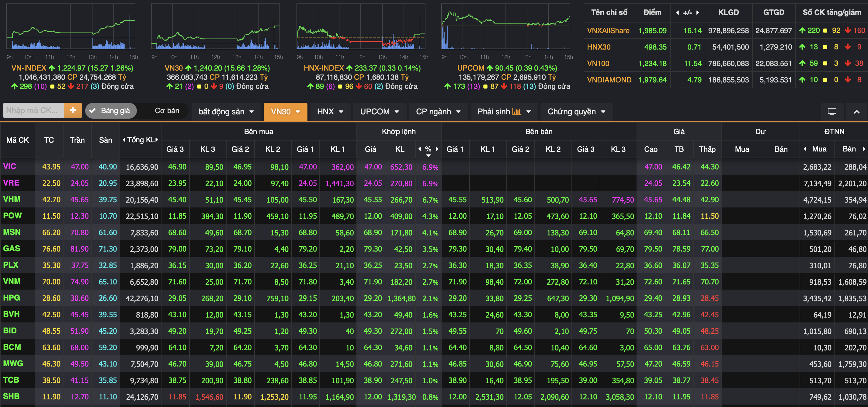Open the monitor display mode icon
This screenshot has width=868, height=407.
[x=832, y=112]
